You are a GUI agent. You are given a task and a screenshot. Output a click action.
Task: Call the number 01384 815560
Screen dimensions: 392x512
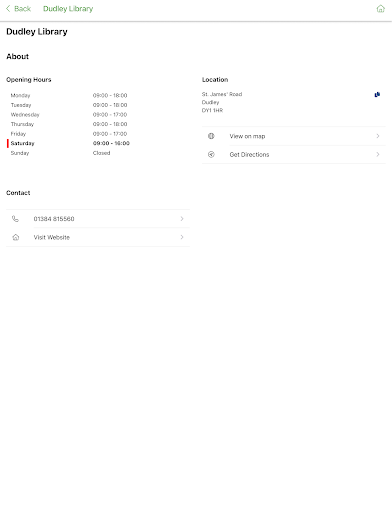[98, 219]
